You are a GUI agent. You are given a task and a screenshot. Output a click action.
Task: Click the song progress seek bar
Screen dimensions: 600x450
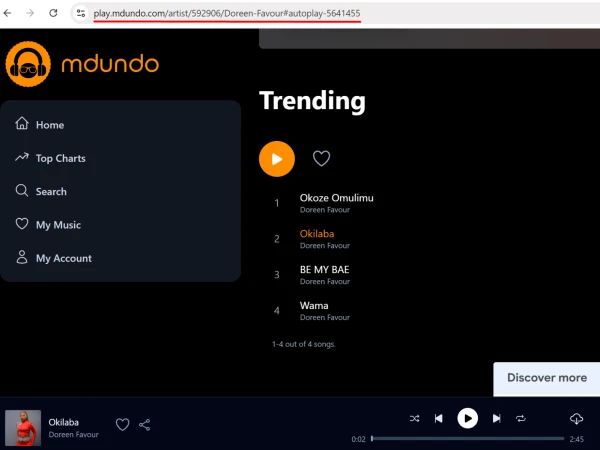pos(468,439)
